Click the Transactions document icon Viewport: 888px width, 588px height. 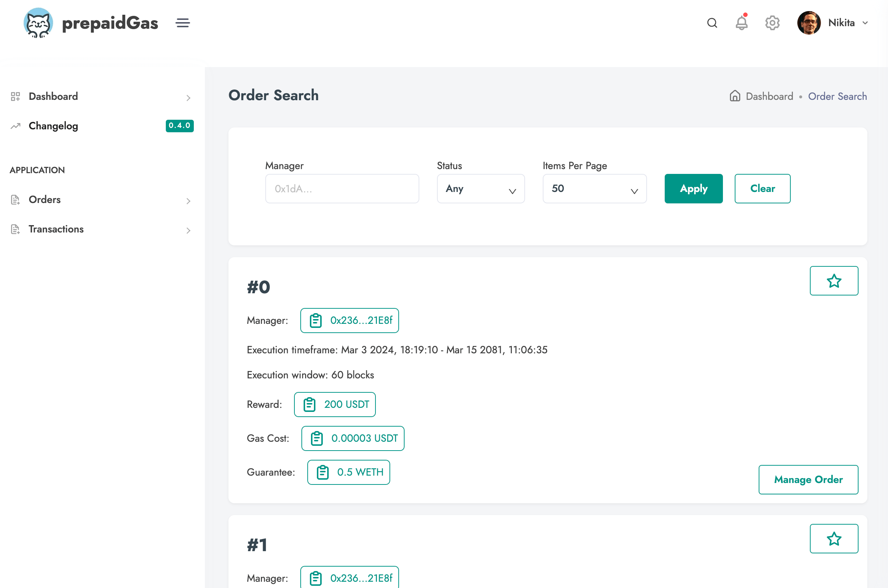pos(15,229)
